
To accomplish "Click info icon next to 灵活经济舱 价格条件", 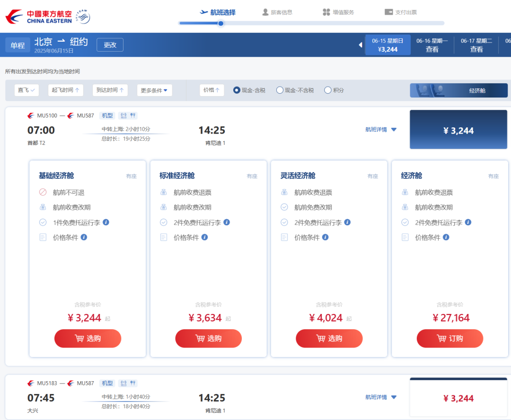I will pyautogui.click(x=326, y=237).
